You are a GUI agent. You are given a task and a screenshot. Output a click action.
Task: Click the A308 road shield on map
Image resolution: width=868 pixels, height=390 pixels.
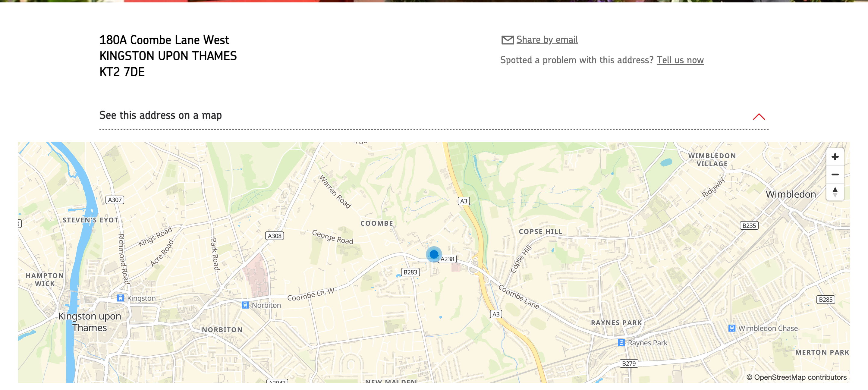pos(274,236)
